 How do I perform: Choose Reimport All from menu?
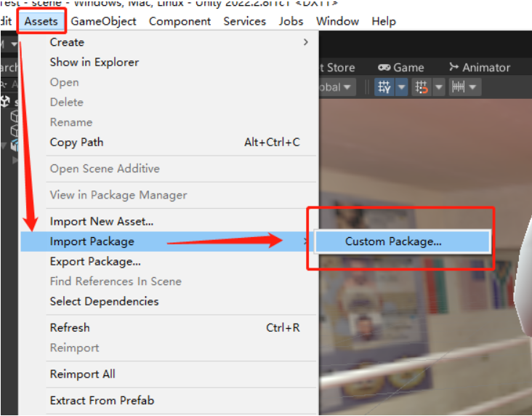point(82,374)
